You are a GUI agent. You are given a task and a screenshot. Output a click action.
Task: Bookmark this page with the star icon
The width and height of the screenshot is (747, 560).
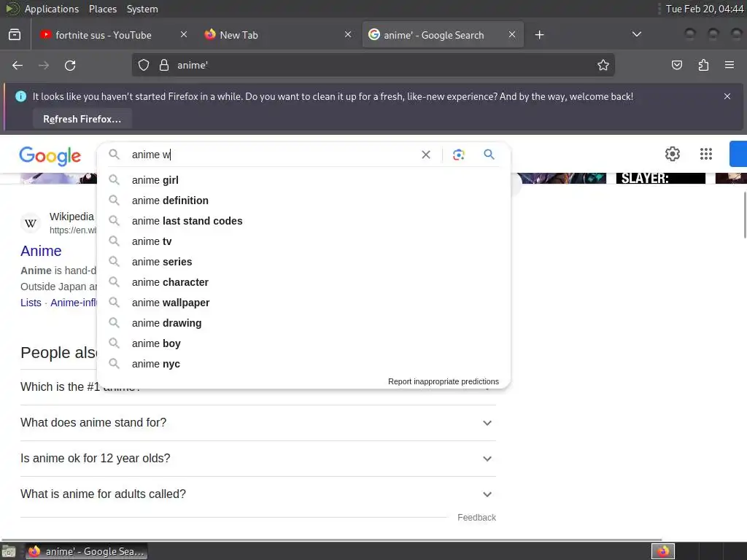point(603,65)
